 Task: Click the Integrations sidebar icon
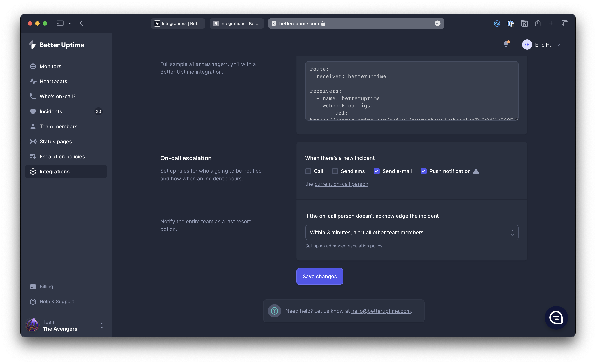[33, 172]
